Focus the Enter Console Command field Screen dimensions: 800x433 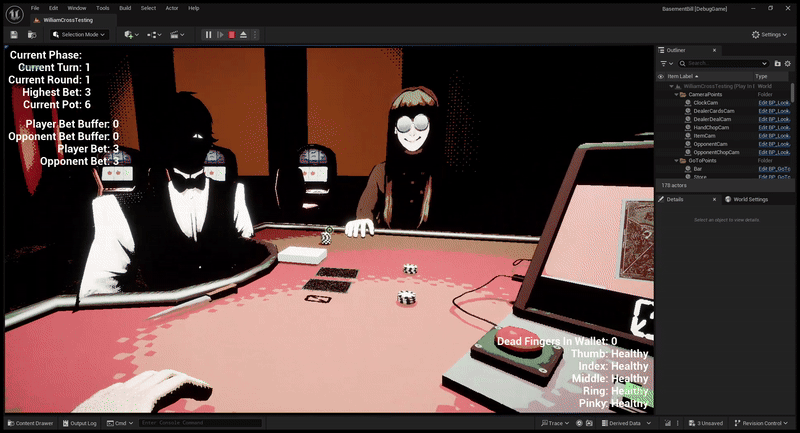tap(200, 423)
